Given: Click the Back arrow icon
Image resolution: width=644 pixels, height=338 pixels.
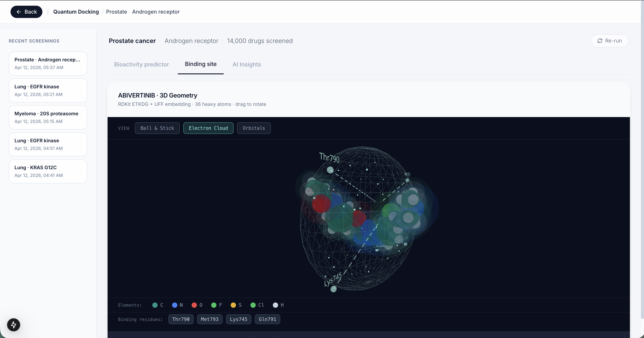Looking at the screenshot, I should pyautogui.click(x=19, y=12).
